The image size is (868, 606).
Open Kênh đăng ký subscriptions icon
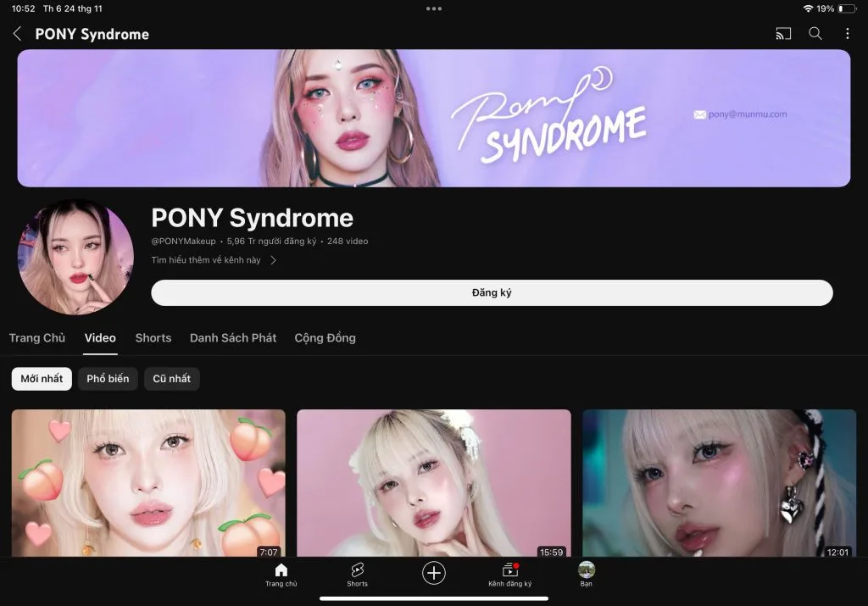(509, 575)
